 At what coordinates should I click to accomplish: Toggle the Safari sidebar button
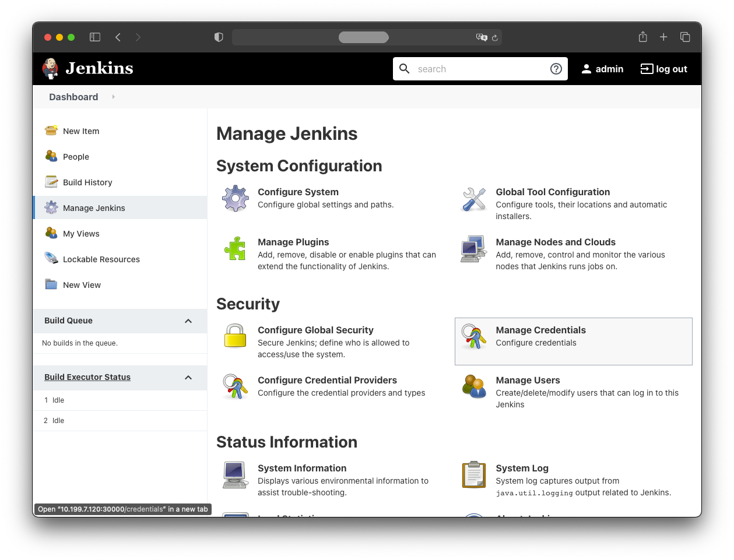point(95,37)
